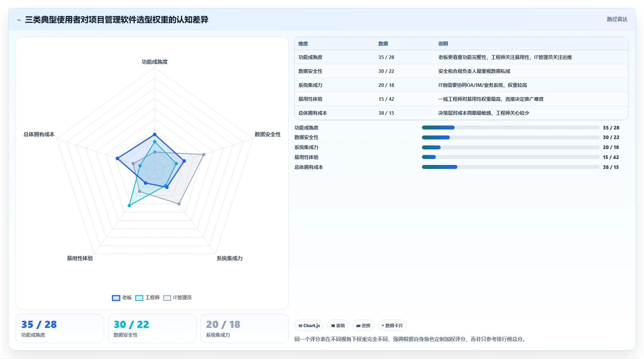The image size is (644, 359).
Task: Hide the 工程师 series via the legend
Action: click(148, 298)
